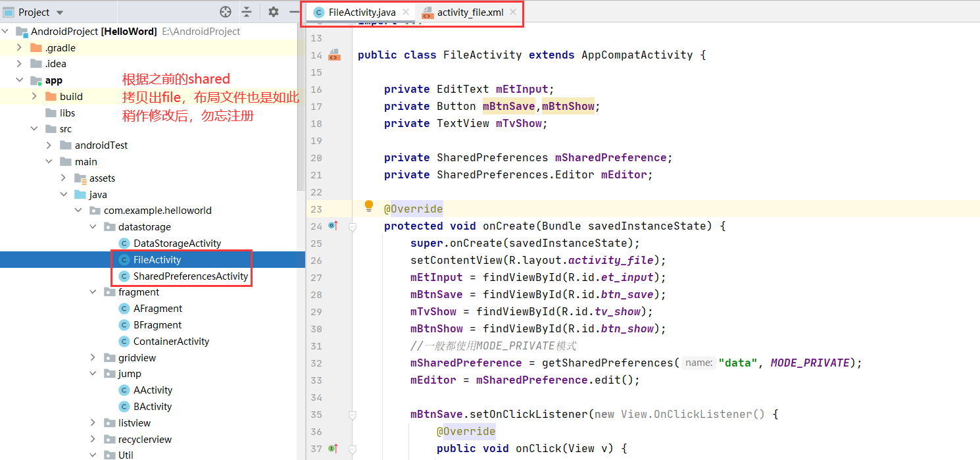Select AActivity class
The height and width of the screenshot is (460, 980).
[x=153, y=390]
